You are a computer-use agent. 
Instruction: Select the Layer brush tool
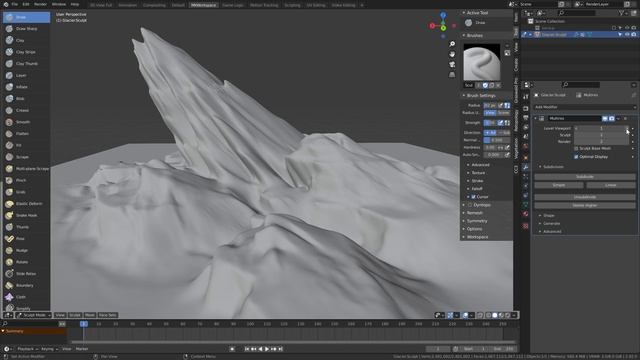(x=27, y=76)
